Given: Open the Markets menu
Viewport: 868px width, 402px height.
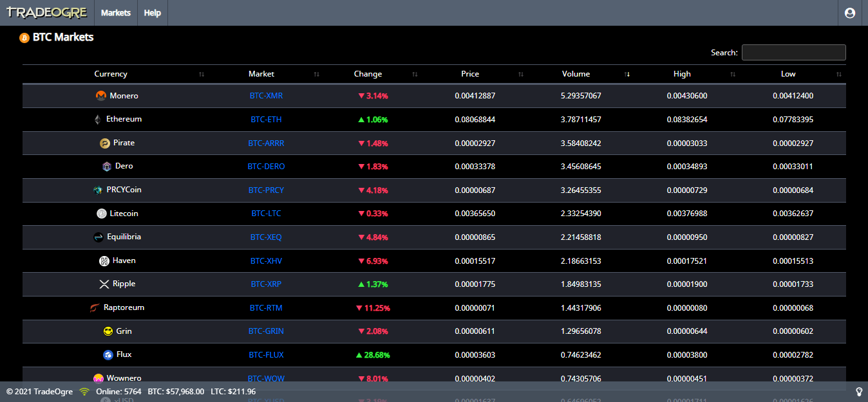Looking at the screenshot, I should pos(116,13).
